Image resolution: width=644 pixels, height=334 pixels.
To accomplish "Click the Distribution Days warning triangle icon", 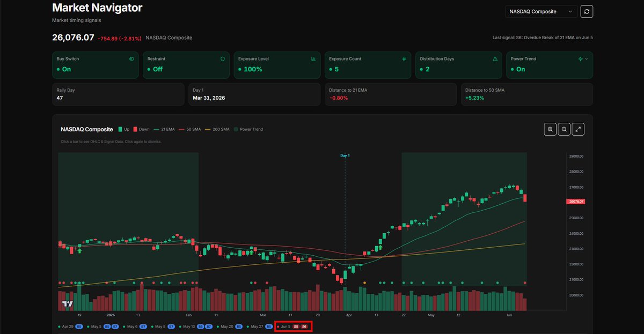I will coord(495,59).
